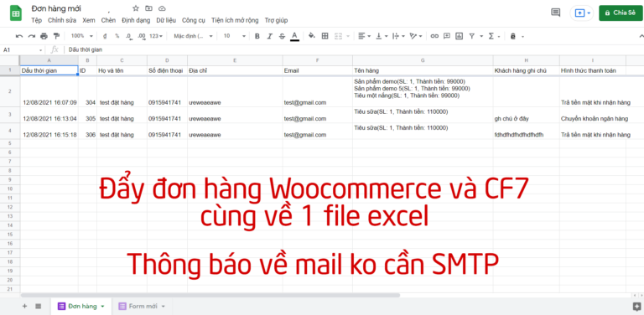
Task: Click the insert chart icon
Action: point(460,36)
